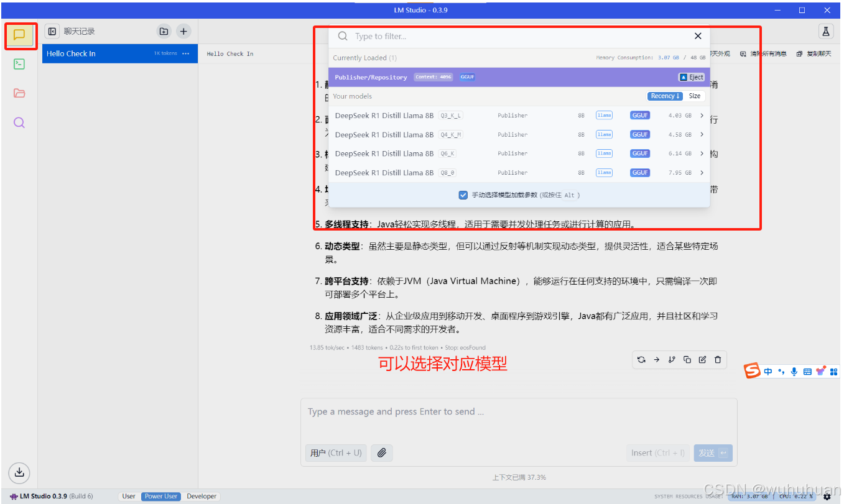Image resolution: width=844 pixels, height=504 pixels.
Task: Choose DeepSeek R1 Distill Llama 8B Q8_0
Action: pos(519,173)
